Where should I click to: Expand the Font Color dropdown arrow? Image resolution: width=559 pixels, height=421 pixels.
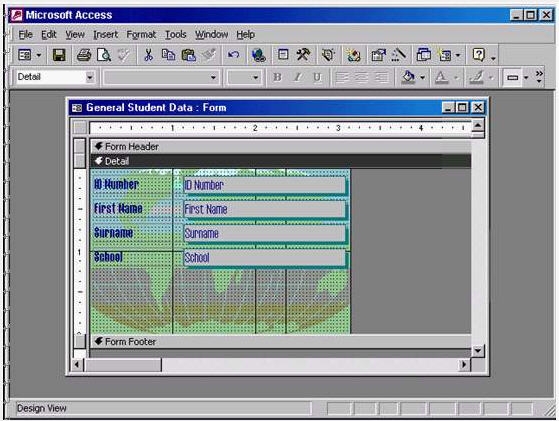(x=456, y=77)
